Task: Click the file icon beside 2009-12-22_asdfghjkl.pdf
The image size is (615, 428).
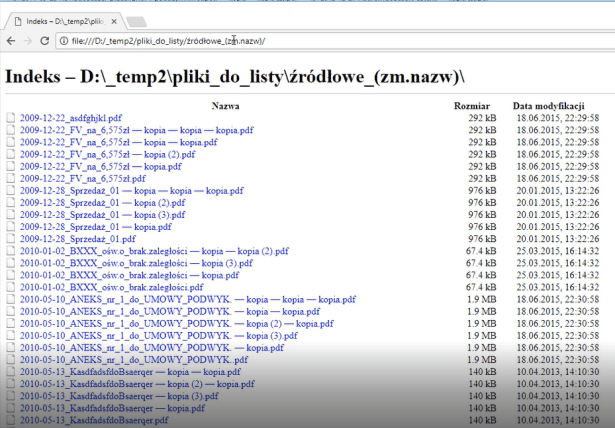Action: 11,118
